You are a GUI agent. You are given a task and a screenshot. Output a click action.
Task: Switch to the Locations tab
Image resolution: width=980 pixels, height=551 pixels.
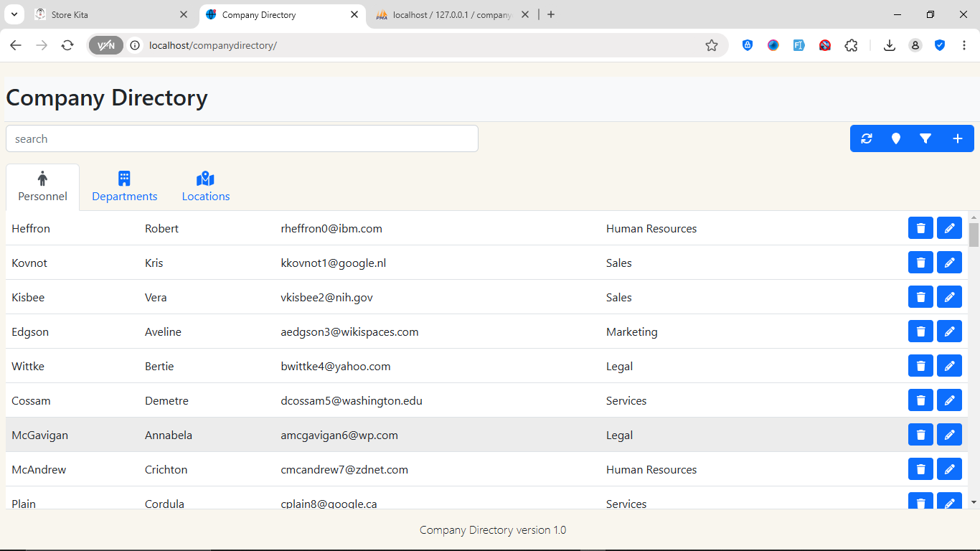click(206, 187)
